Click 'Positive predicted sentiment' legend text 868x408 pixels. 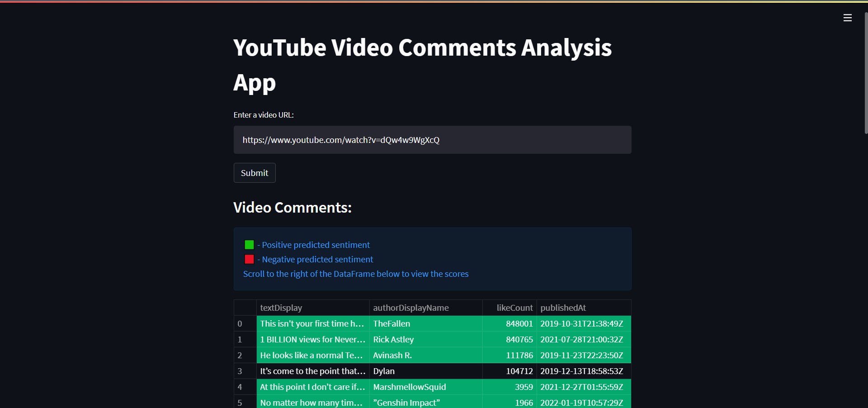click(316, 245)
